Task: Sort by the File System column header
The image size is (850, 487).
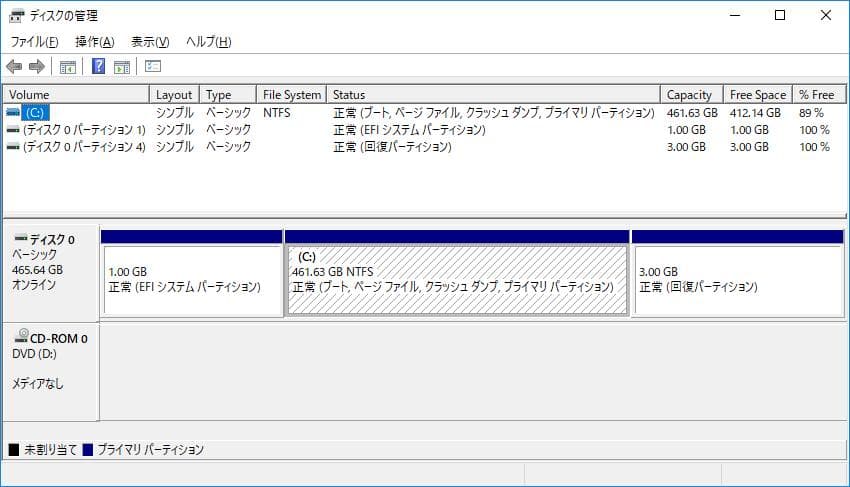Action: pyautogui.click(x=292, y=94)
